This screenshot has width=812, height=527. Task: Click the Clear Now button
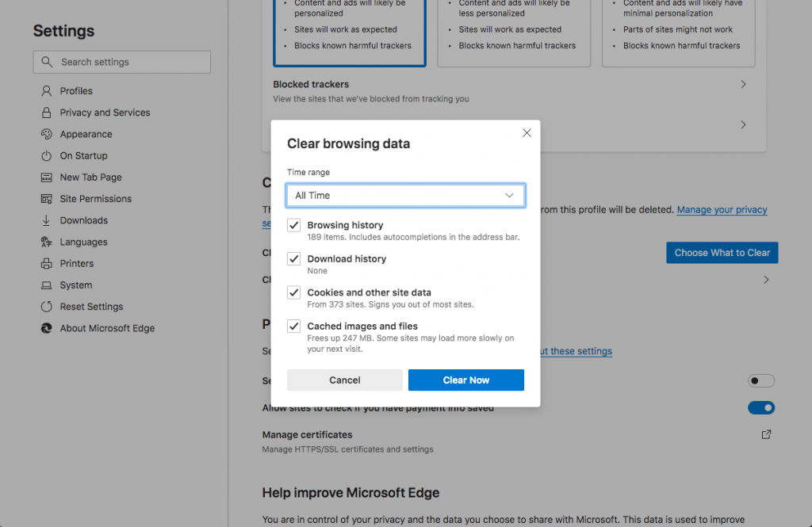[x=466, y=380]
